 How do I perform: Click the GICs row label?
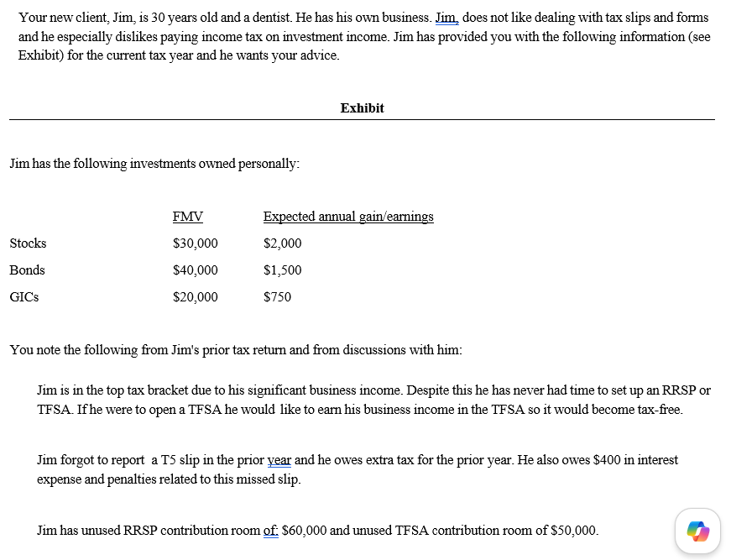pyautogui.click(x=24, y=297)
